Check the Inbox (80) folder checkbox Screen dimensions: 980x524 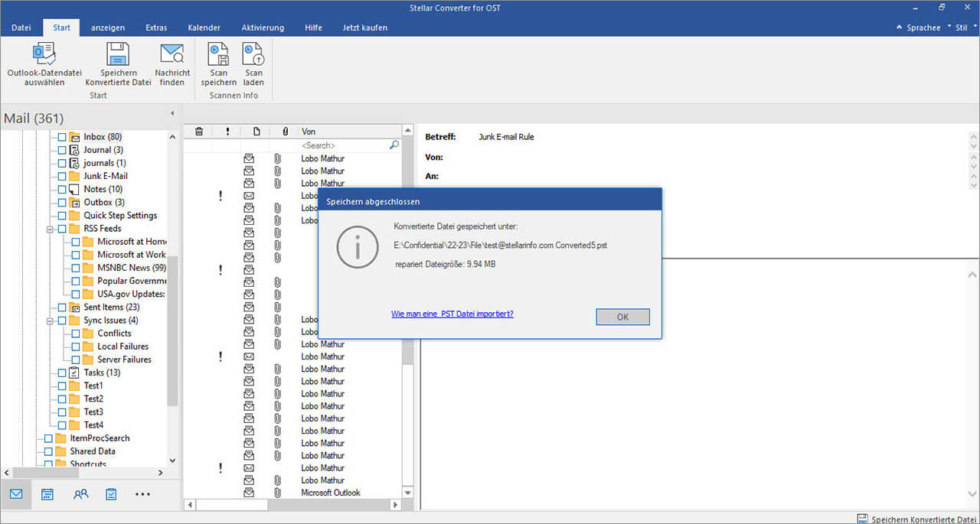tap(62, 137)
